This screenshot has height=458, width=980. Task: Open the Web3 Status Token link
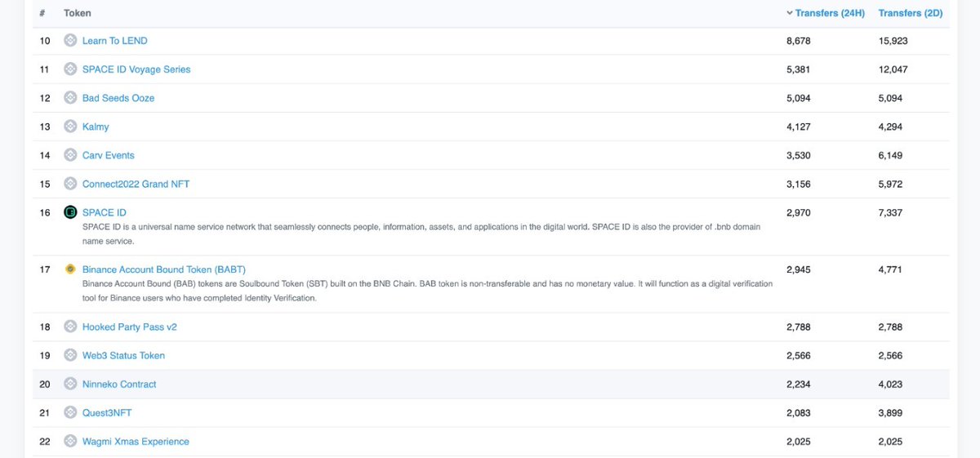click(123, 355)
